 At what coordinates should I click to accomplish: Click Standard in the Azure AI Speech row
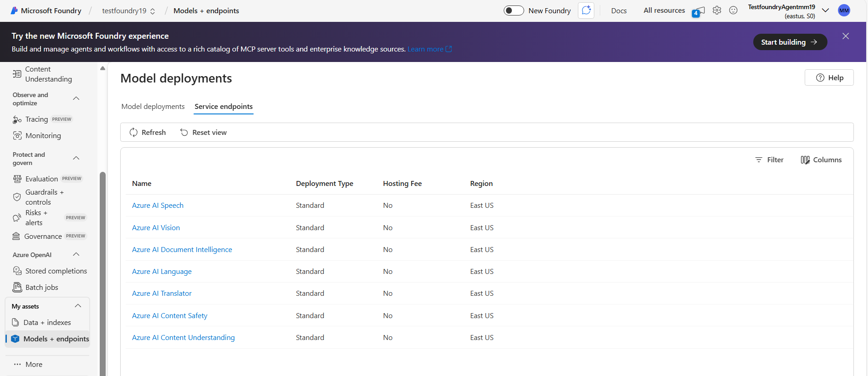(310, 205)
